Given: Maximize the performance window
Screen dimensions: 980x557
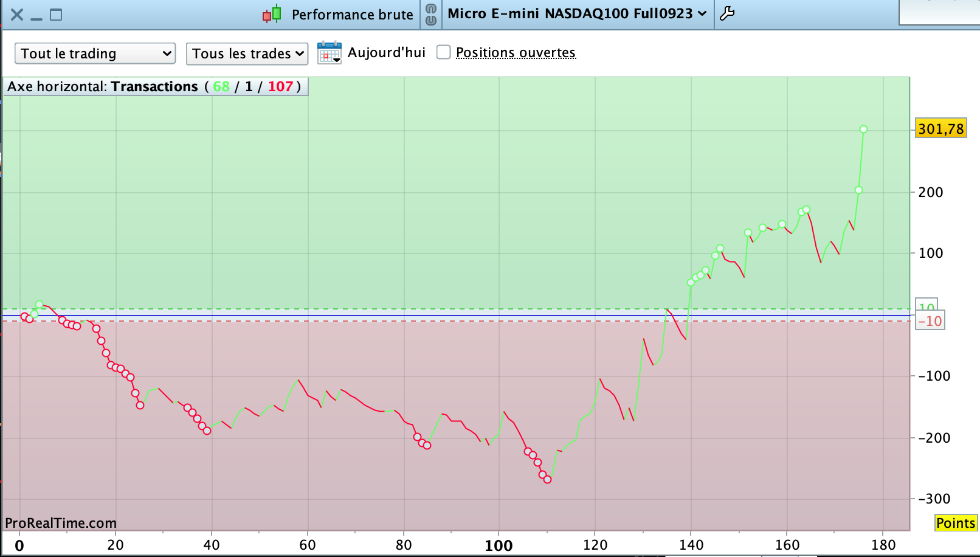Looking at the screenshot, I should click(56, 15).
